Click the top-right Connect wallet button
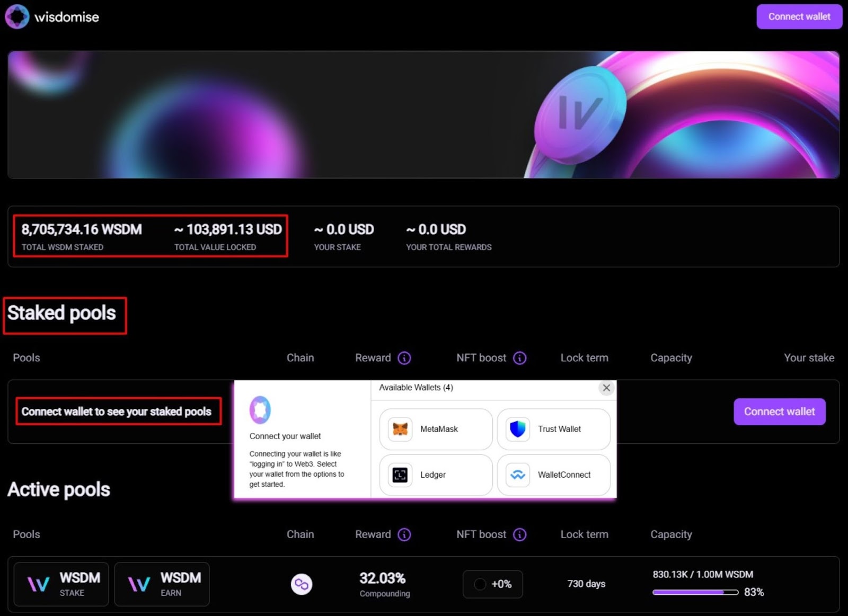The width and height of the screenshot is (848, 616). [x=799, y=16]
